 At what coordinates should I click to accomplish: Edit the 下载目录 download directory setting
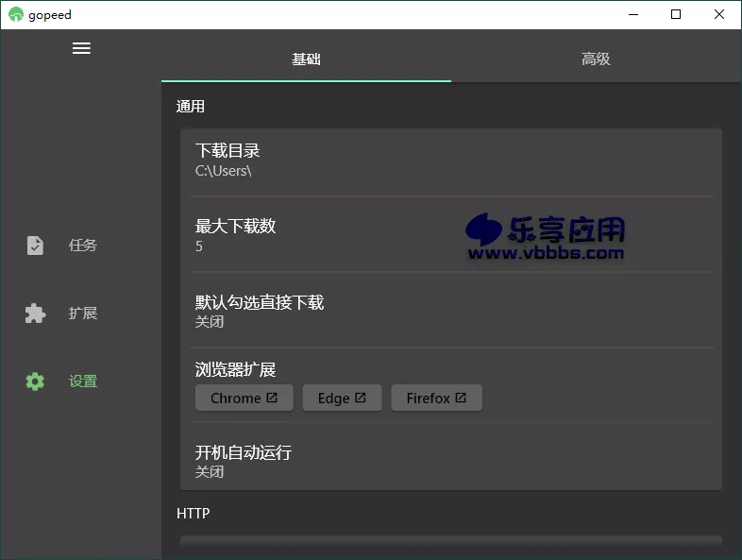click(x=451, y=161)
